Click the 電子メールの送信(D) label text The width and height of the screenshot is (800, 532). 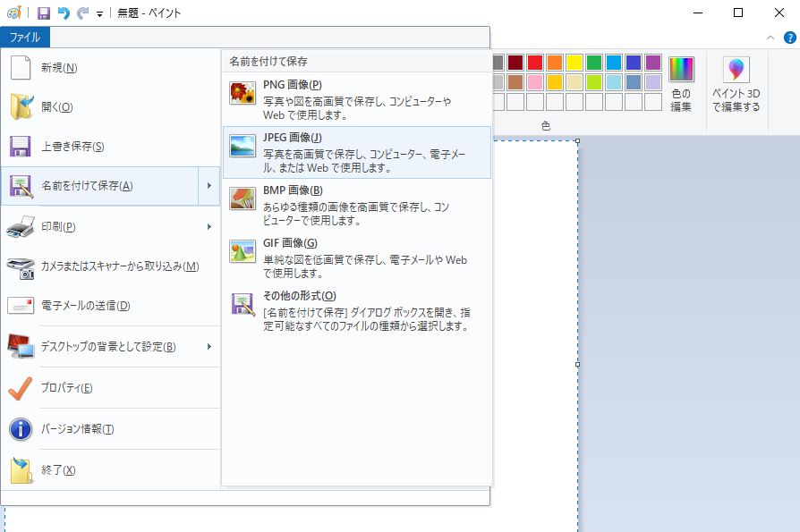(86, 306)
